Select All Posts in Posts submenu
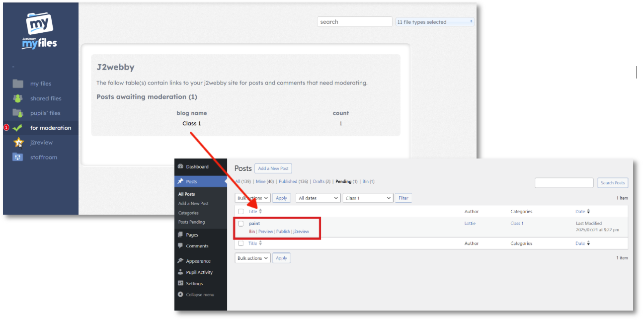 pyautogui.click(x=186, y=194)
